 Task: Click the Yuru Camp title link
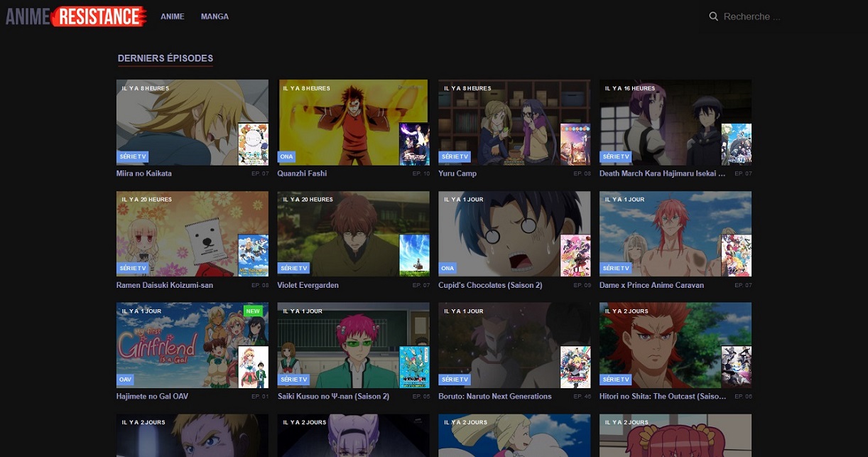pyautogui.click(x=457, y=173)
